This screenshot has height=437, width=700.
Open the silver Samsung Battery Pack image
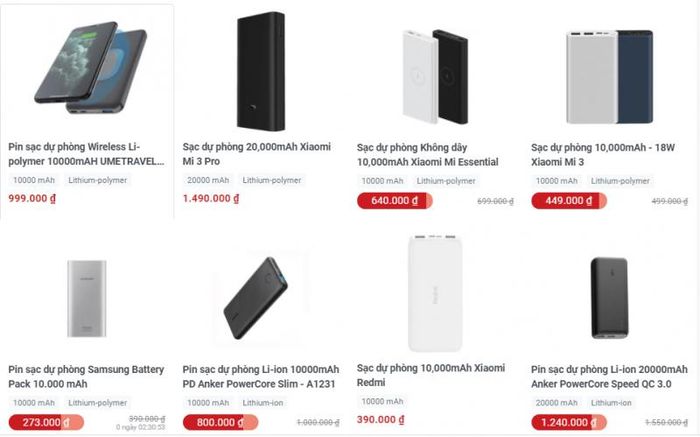pos(87,299)
